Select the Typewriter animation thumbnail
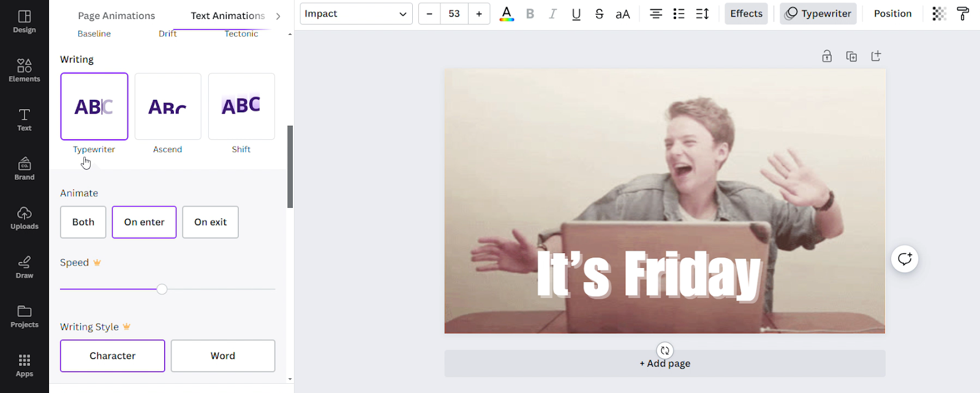This screenshot has height=393, width=980. click(x=94, y=106)
